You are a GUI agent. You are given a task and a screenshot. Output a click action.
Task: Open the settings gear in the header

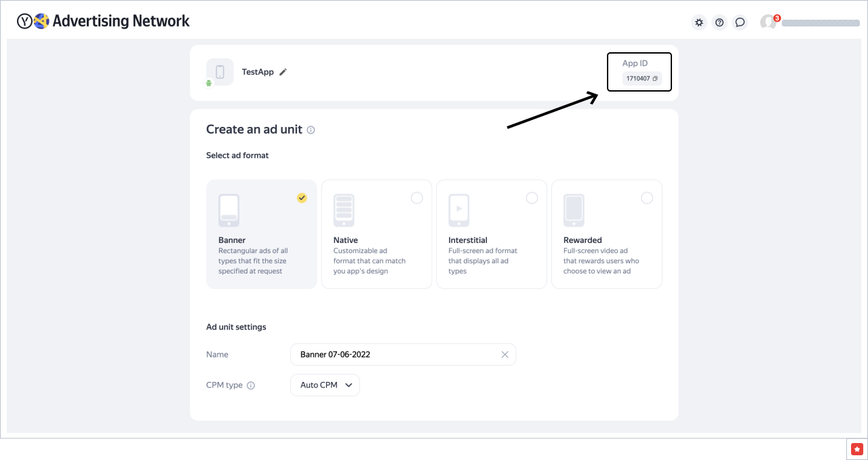tap(698, 22)
